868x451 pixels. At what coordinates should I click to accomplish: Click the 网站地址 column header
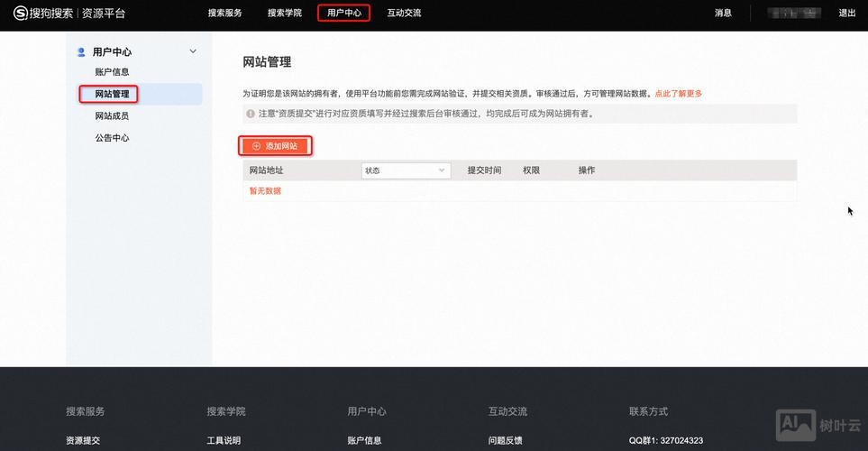point(266,170)
